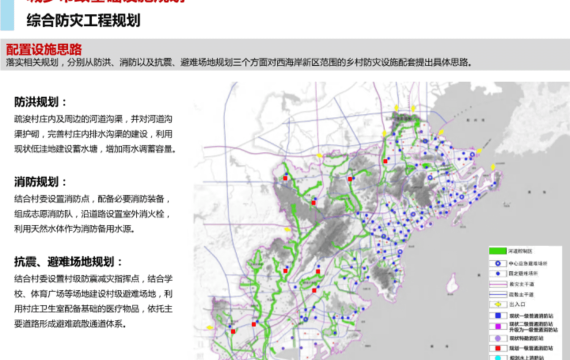Click the 固定避难场所 blue dot legend symbol

(498, 273)
